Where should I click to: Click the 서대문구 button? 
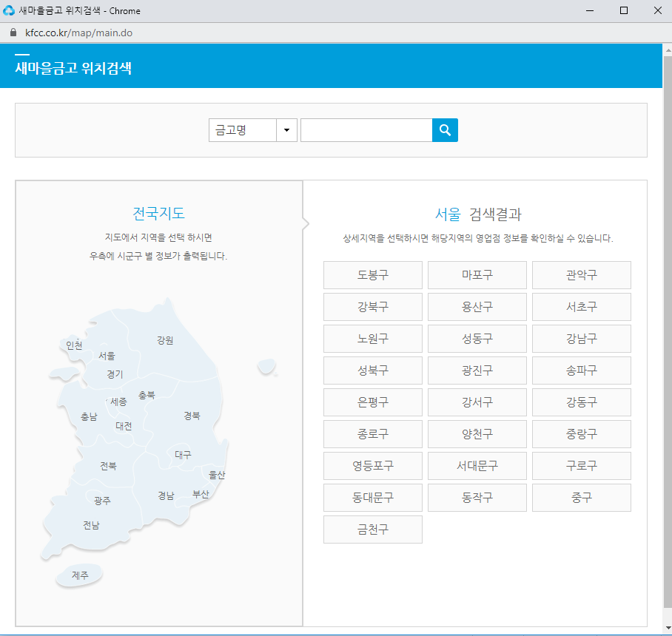point(477,466)
